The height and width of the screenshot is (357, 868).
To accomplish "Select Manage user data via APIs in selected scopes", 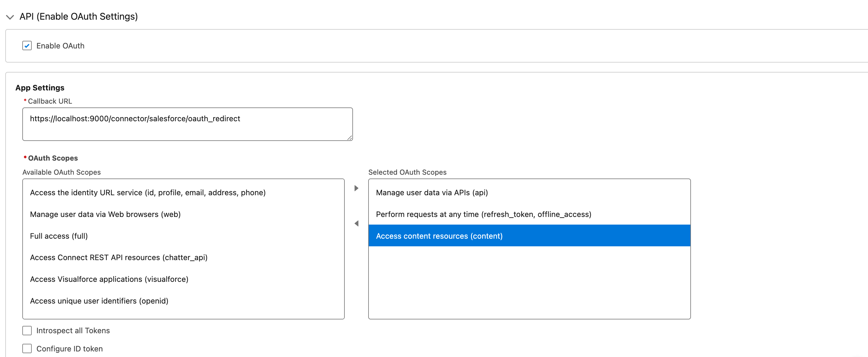I will coord(432,193).
